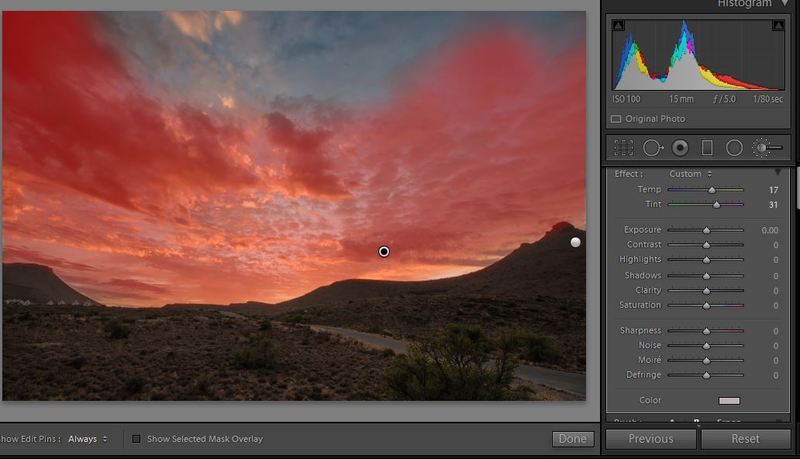Click the Reset button

(745, 439)
